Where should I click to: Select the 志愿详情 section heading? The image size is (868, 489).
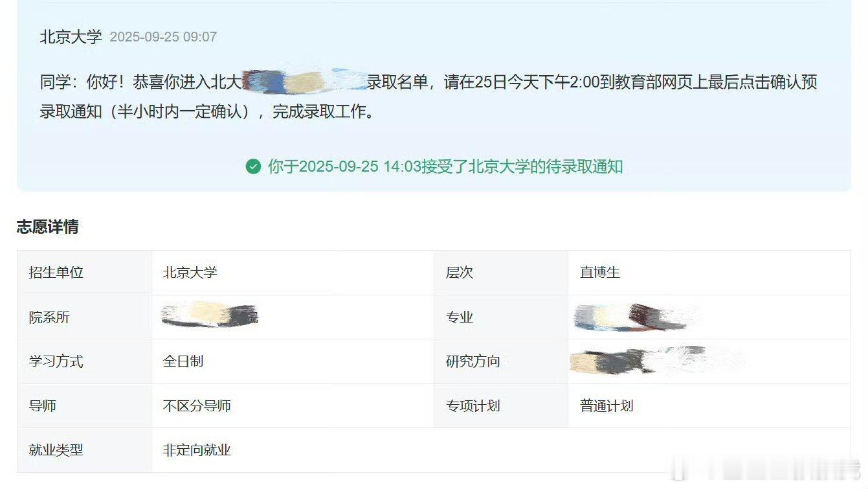pos(47,227)
